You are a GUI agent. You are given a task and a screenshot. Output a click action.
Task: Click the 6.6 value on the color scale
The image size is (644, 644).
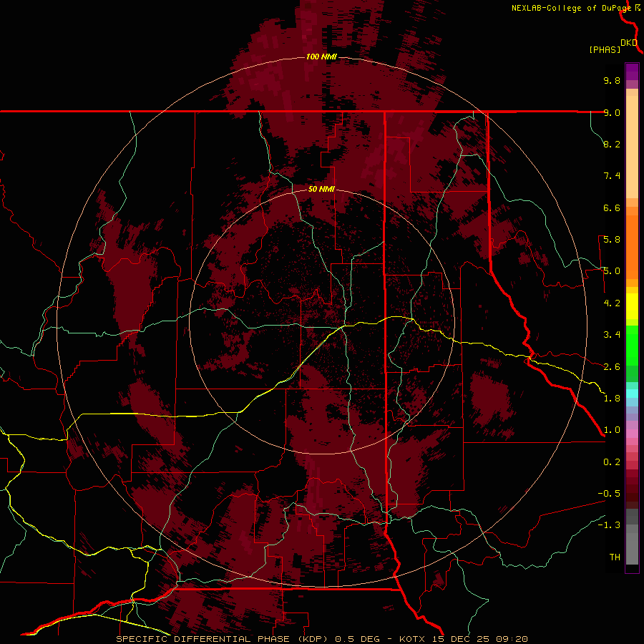point(612,208)
